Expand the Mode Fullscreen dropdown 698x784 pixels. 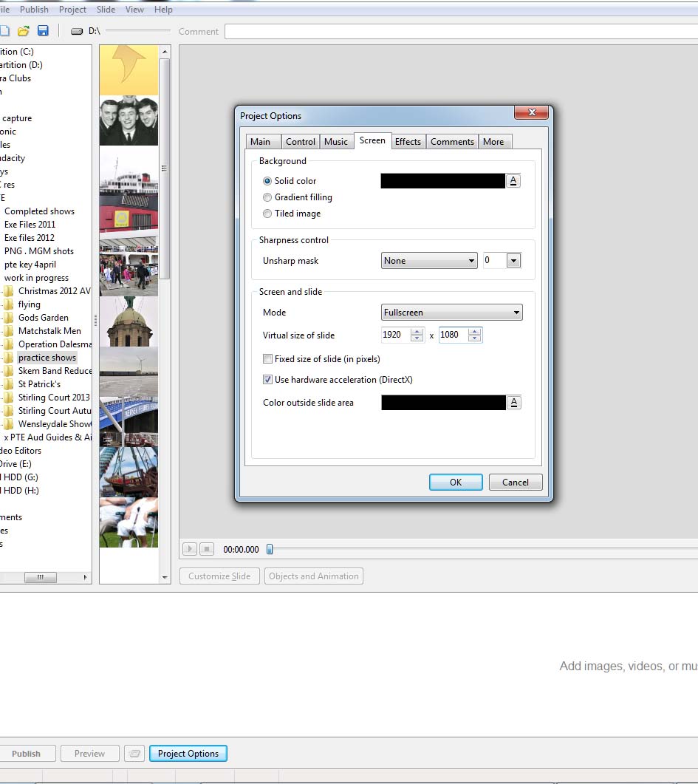click(x=516, y=313)
